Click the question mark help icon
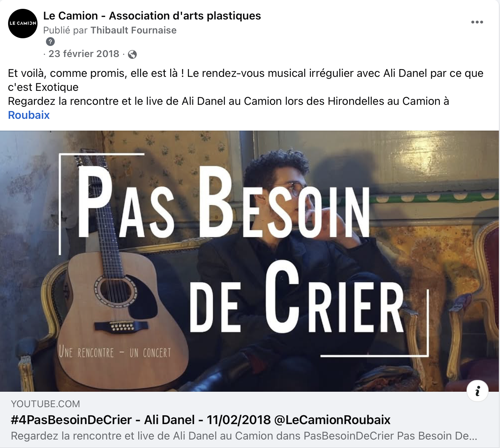Screen dimensions: 500x448 [x=50, y=42]
